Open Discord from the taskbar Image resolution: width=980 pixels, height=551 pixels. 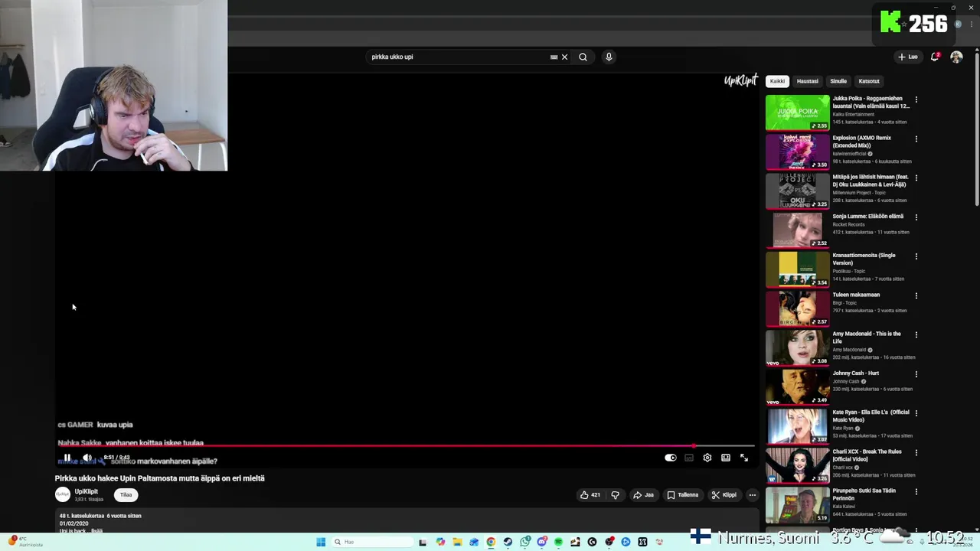(542, 542)
